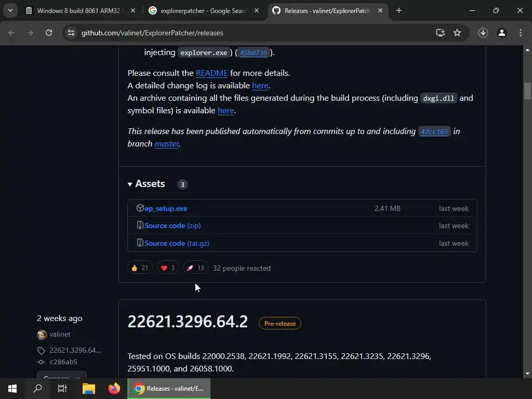Viewport: 532px width, 399px height.
Task: Open a new browser tab
Action: (399, 11)
